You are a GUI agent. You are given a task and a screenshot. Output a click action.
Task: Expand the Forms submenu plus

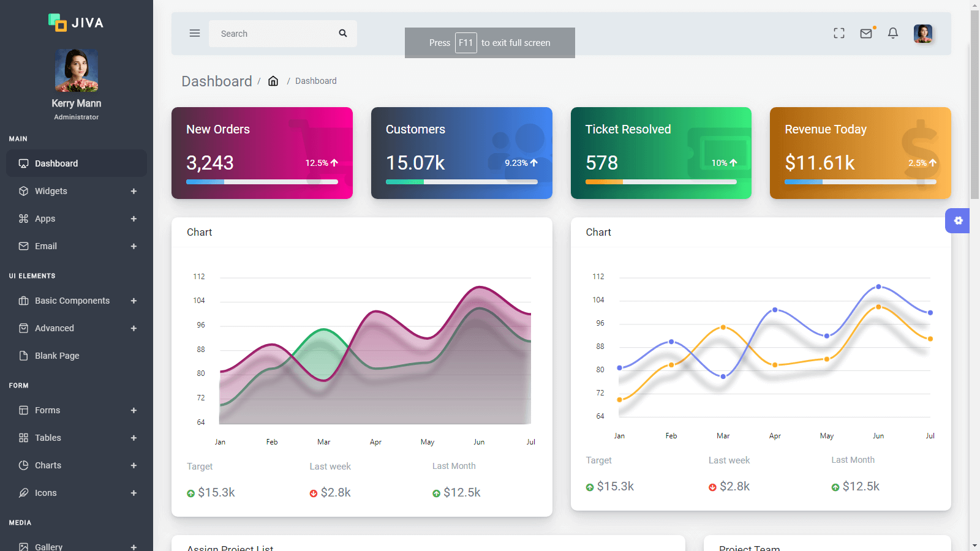(x=134, y=410)
